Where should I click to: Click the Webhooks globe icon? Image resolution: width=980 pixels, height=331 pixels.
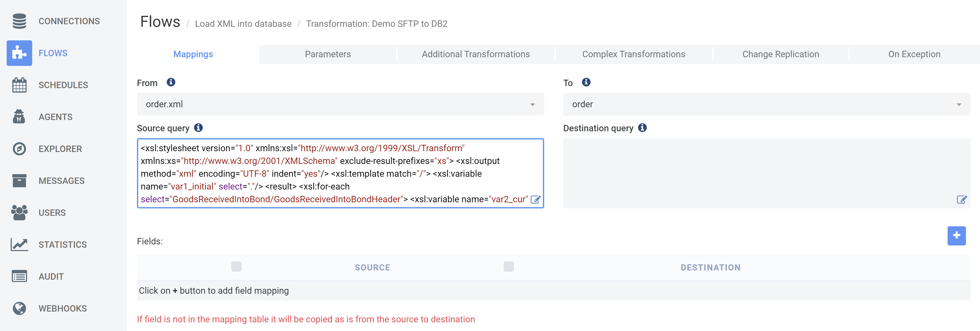click(x=19, y=309)
